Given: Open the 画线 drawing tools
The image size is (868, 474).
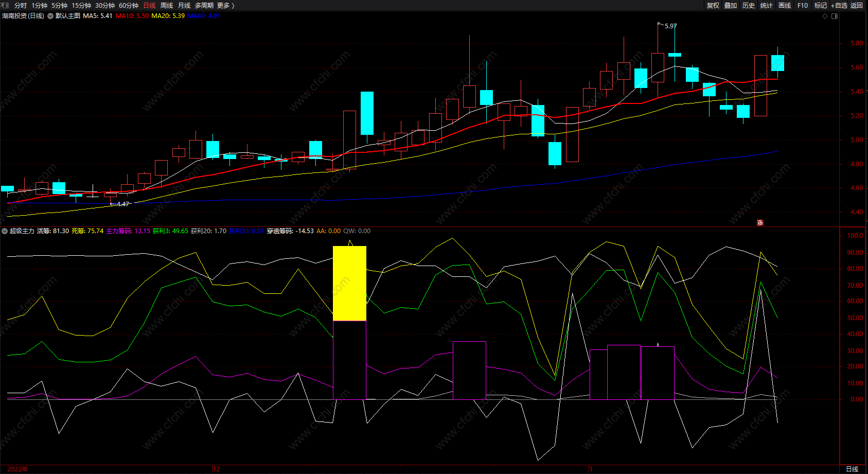Looking at the screenshot, I should (785, 5).
